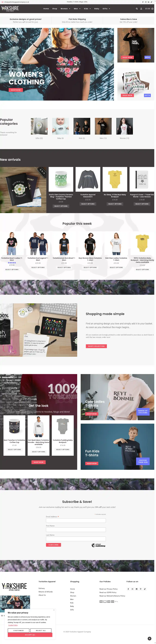Click the scroll-to-top arrow button
This screenshot has height=644, width=156.
tap(150, 638)
